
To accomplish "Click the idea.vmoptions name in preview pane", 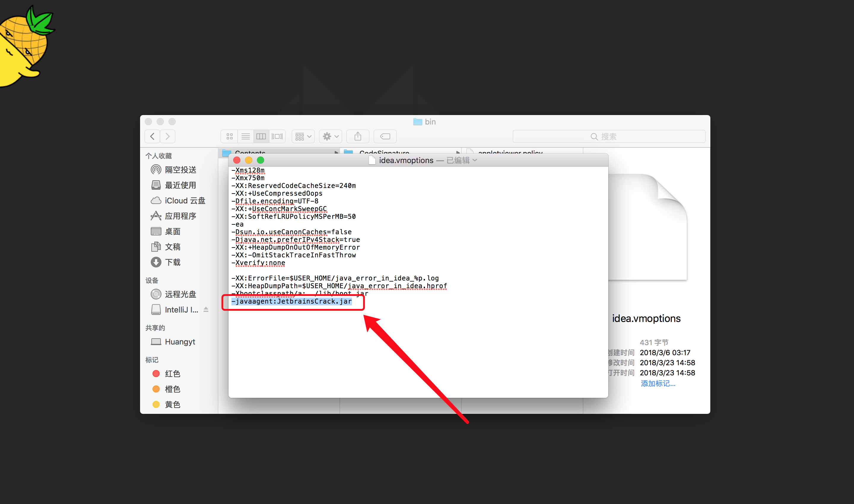I will (x=646, y=318).
